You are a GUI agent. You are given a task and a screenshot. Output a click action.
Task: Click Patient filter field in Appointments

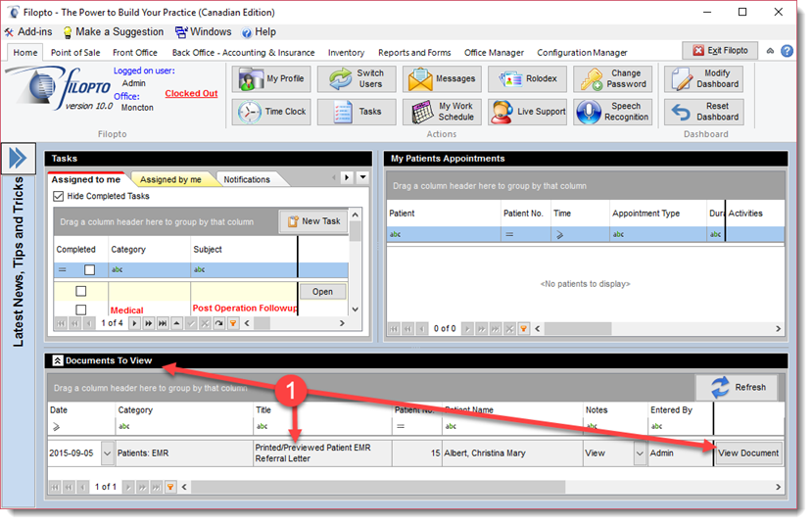point(444,234)
